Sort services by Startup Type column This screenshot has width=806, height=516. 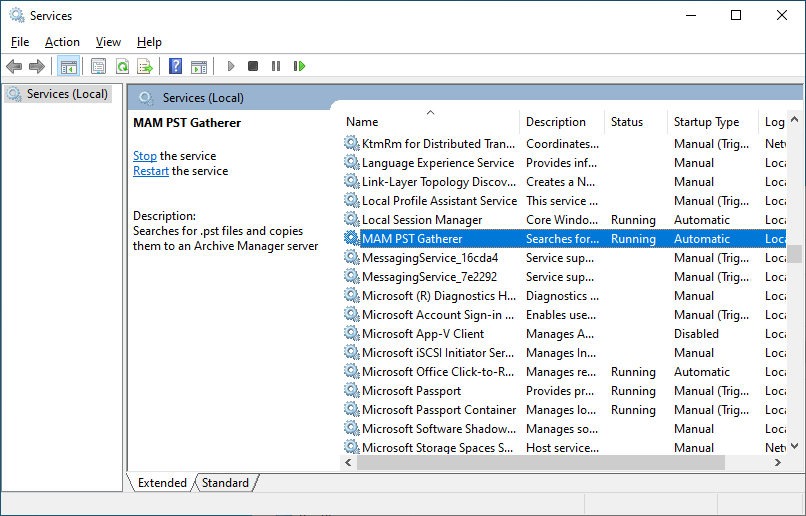click(706, 122)
